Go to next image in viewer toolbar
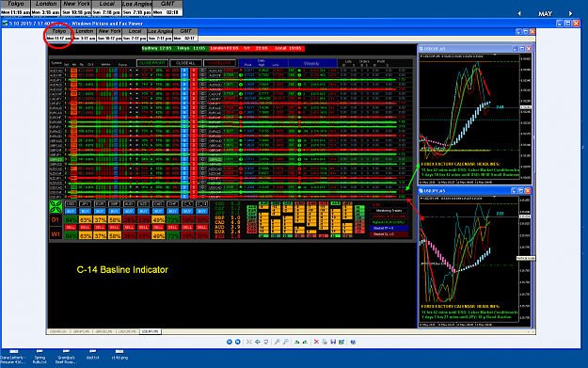The height and width of the screenshot is (368, 588). [x=238, y=342]
